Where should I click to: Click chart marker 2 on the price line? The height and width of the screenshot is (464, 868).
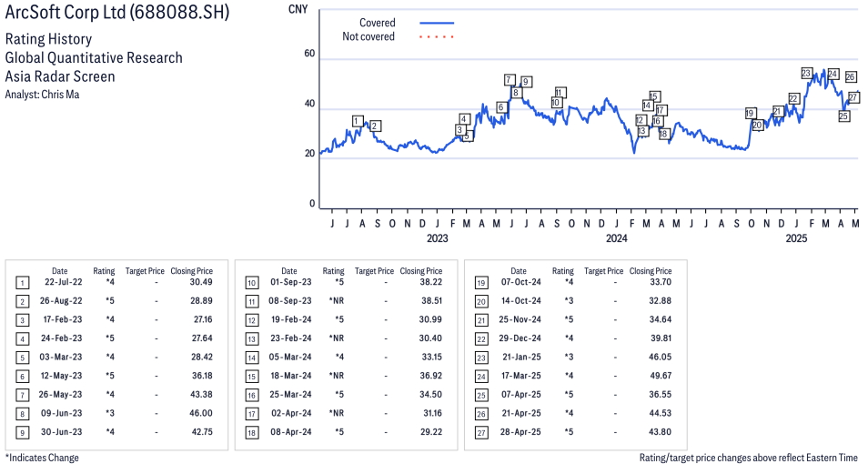[375, 126]
